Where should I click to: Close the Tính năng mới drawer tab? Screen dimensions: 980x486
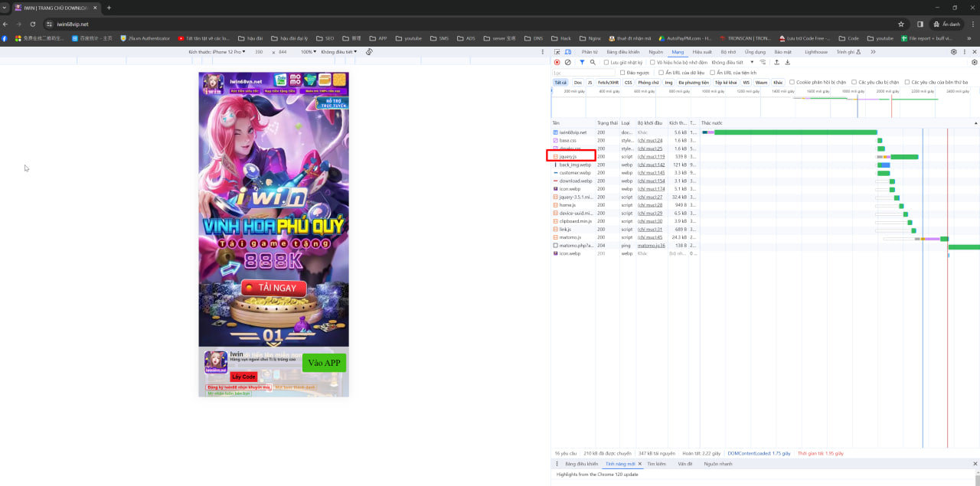[640, 464]
